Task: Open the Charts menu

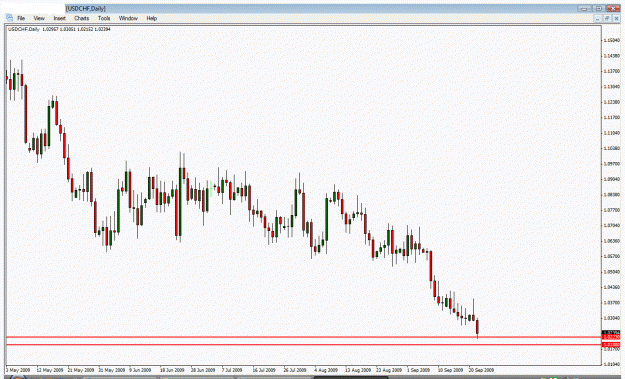Action: [81, 18]
